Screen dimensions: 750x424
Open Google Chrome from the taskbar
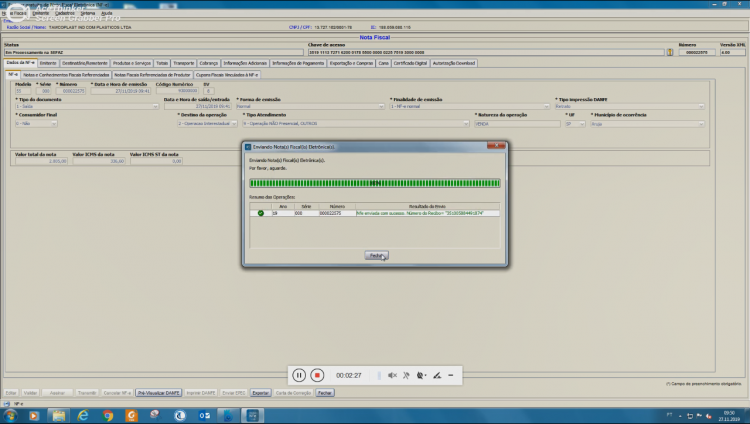pyautogui.click(x=108, y=415)
